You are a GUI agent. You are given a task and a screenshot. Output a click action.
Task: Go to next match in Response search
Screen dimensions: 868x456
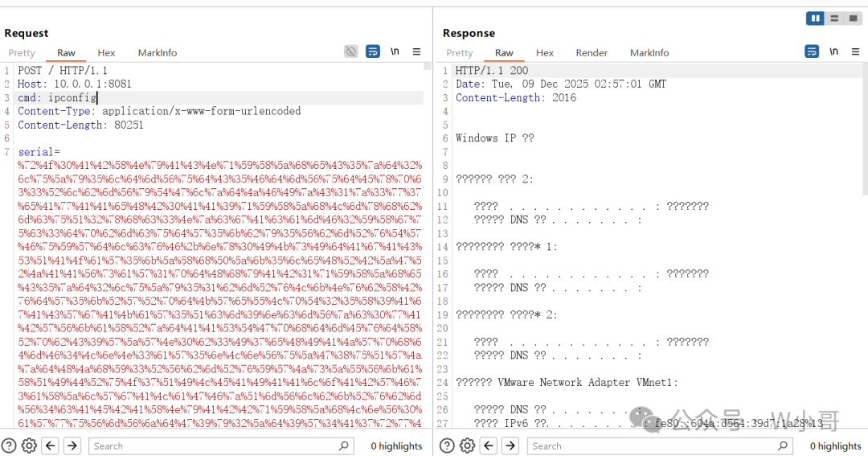pyautogui.click(x=510, y=446)
